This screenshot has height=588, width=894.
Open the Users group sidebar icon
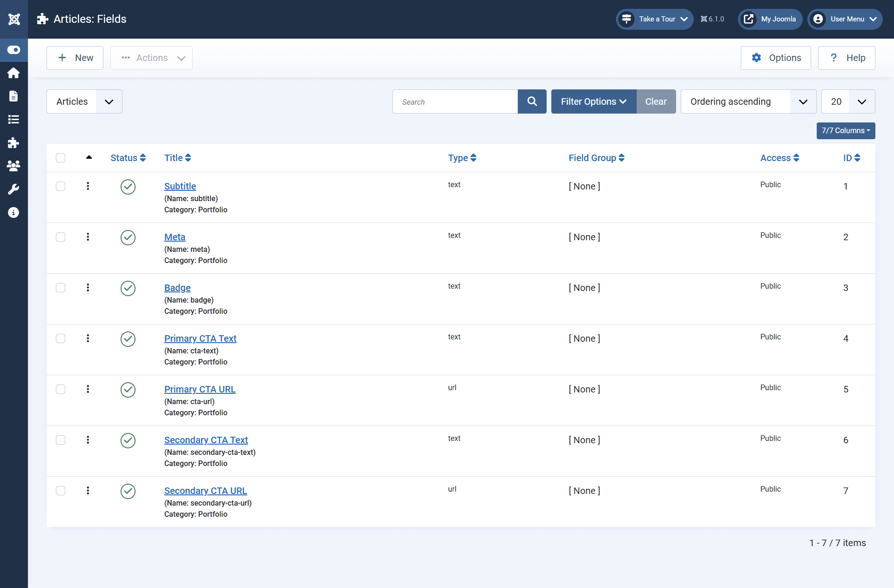point(14,166)
